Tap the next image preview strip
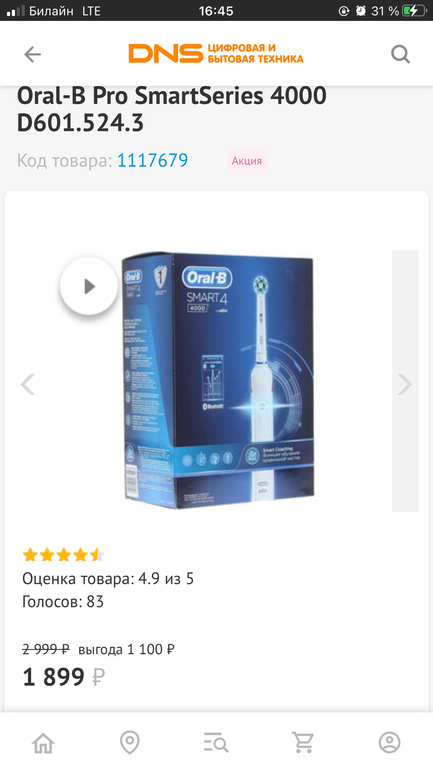This screenshot has width=433, height=770. [405, 381]
